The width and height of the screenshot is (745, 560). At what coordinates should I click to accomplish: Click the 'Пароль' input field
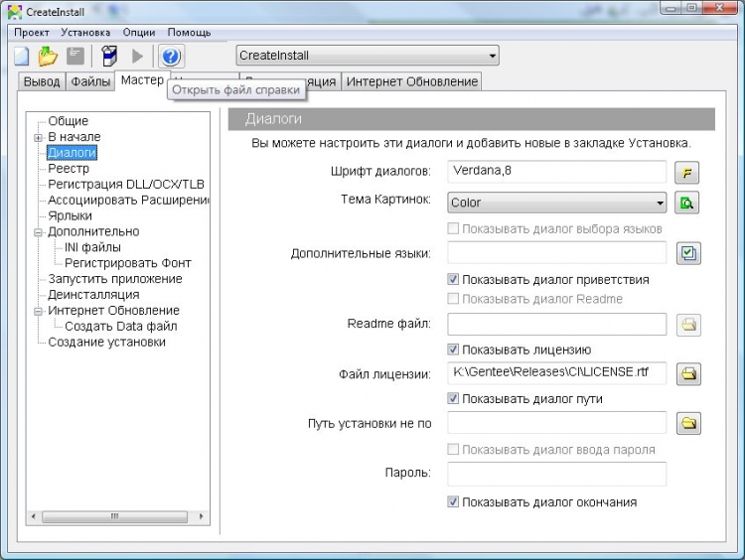point(557,474)
